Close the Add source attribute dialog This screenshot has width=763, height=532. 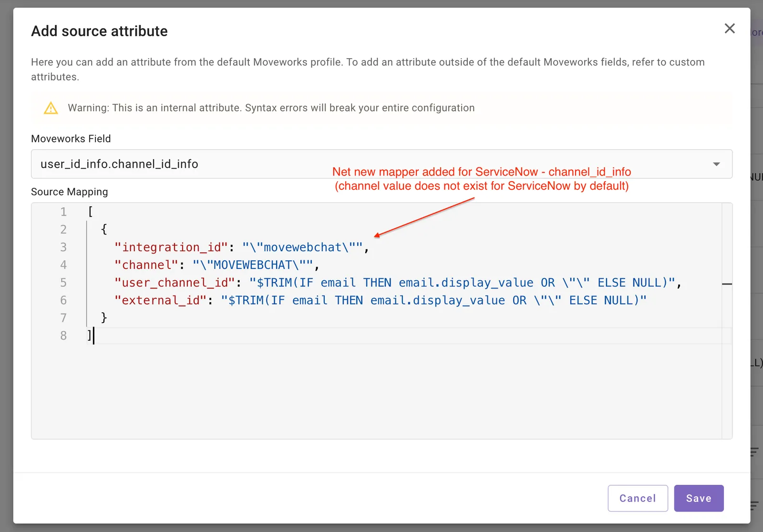click(x=730, y=29)
